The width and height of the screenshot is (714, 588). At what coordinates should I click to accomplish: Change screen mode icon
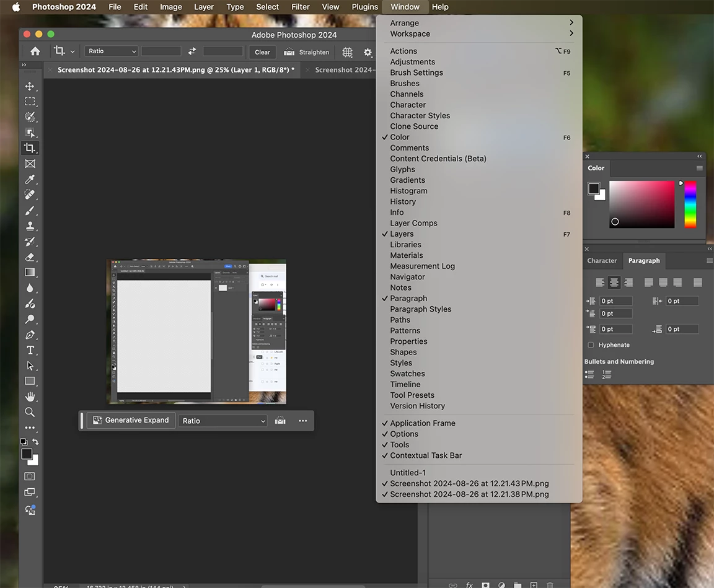(30, 492)
